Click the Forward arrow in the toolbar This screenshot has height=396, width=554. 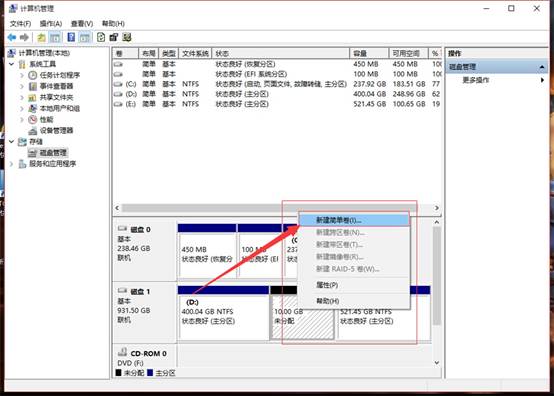[x=24, y=37]
